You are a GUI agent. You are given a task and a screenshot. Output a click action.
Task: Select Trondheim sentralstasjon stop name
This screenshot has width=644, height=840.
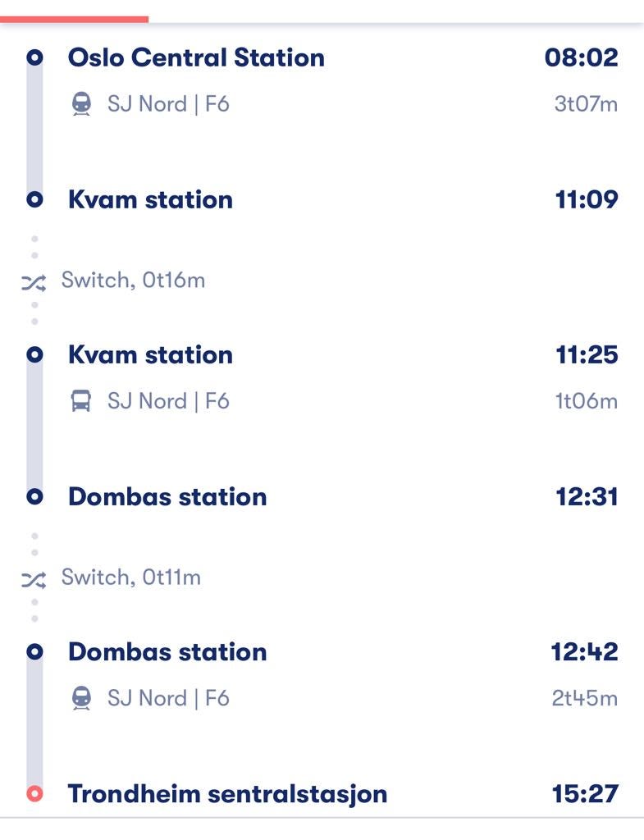[227, 794]
